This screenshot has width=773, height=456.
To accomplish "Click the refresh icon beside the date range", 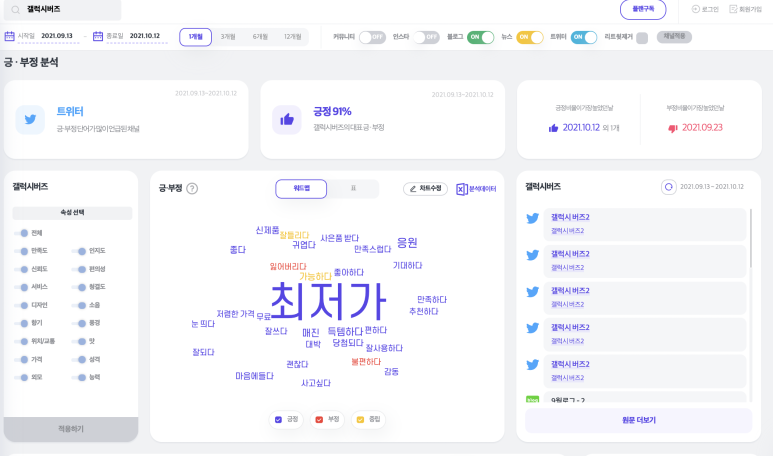I will tap(668, 187).
